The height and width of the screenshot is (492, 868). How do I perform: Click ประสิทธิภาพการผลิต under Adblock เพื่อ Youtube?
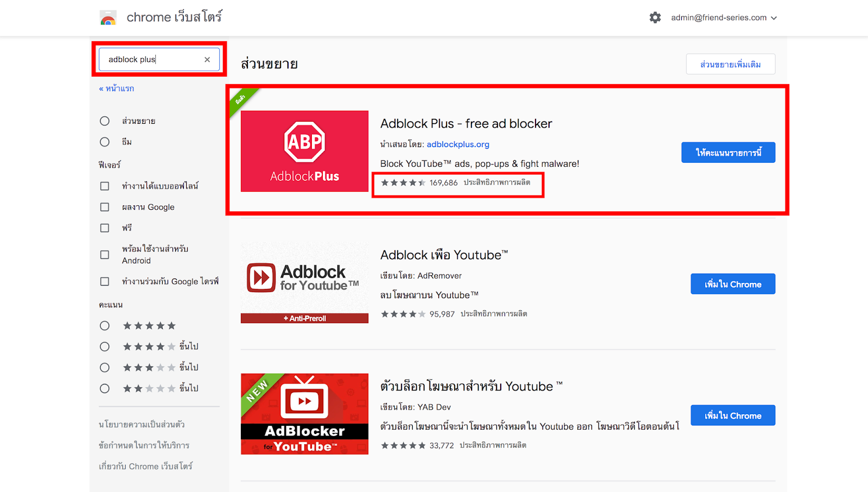click(x=494, y=314)
